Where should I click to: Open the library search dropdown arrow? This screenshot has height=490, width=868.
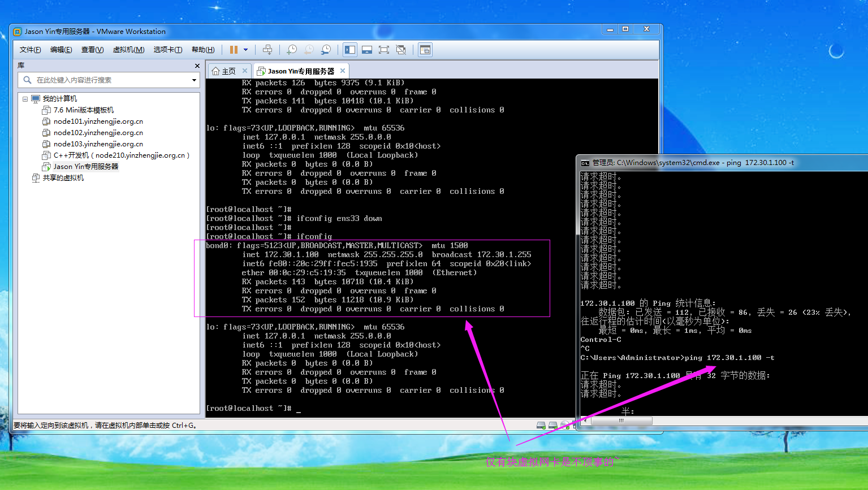(x=194, y=80)
